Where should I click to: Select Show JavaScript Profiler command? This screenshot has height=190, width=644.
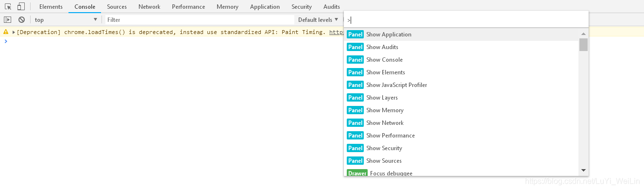click(462, 85)
